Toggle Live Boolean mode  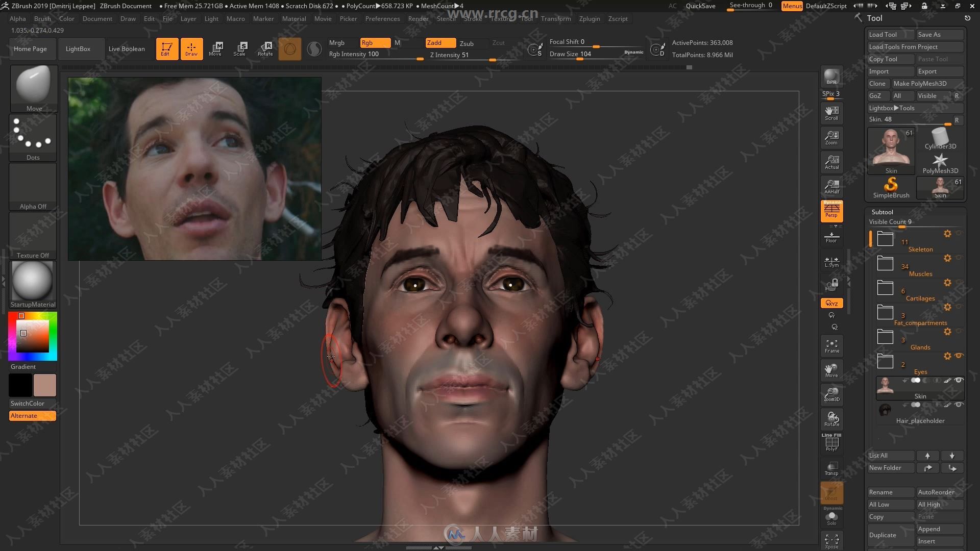coord(127,49)
